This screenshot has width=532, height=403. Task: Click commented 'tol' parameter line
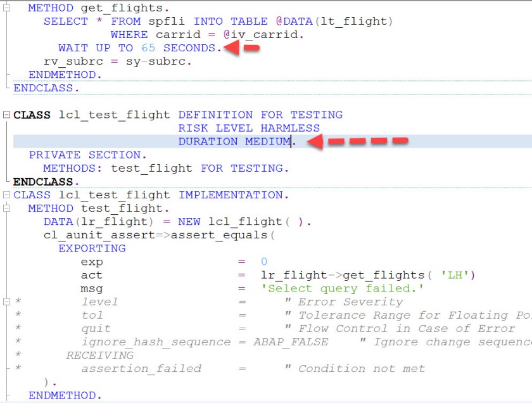[92, 315]
